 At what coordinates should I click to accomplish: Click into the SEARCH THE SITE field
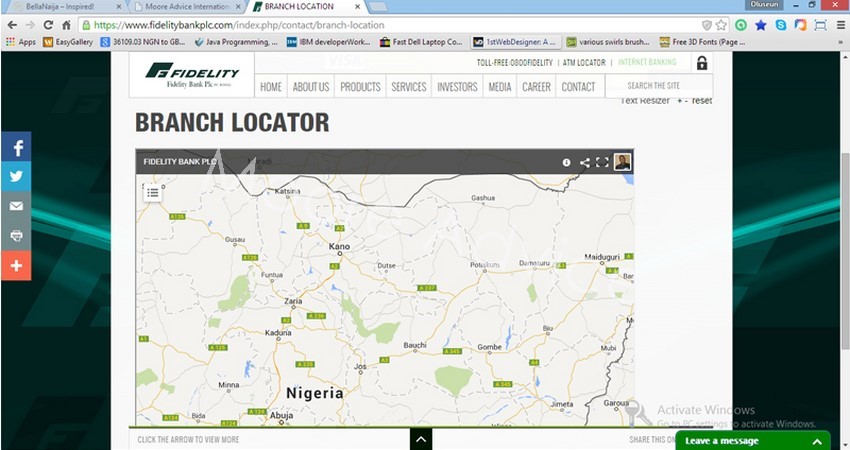click(659, 86)
